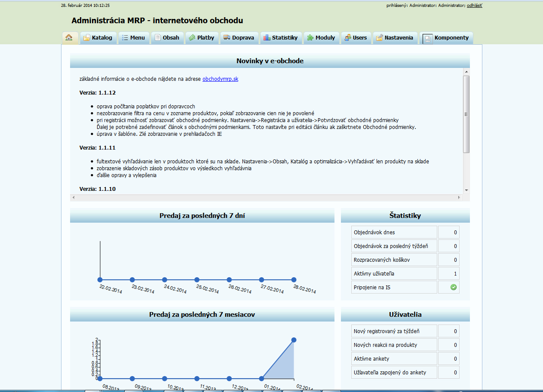Image resolution: width=543 pixels, height=392 pixels.
Task: Select the Platby tab
Action: (x=202, y=38)
